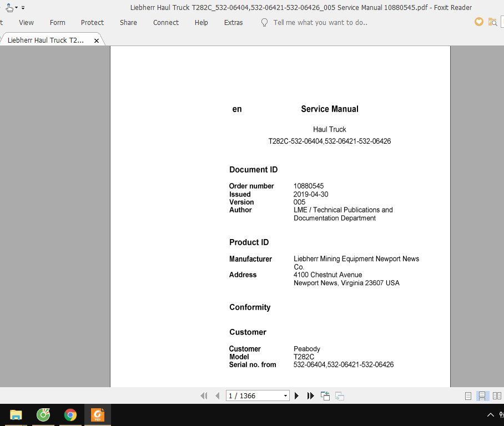Click the order number 10880545
Screen dimensions: 504x426
pyautogui.click(x=309, y=186)
